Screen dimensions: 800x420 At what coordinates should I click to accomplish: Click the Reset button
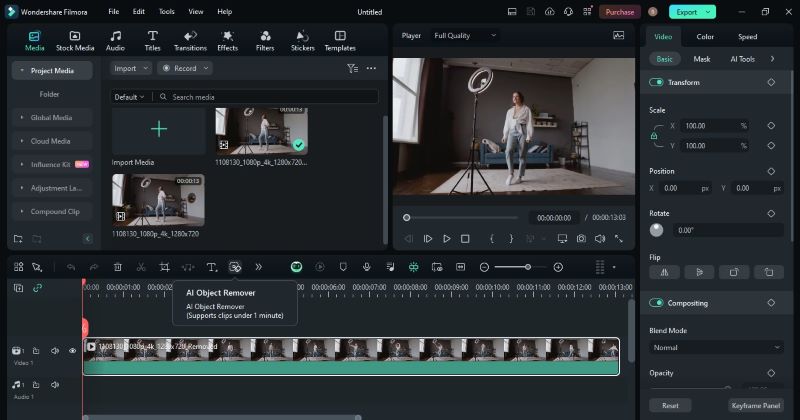[670, 406]
